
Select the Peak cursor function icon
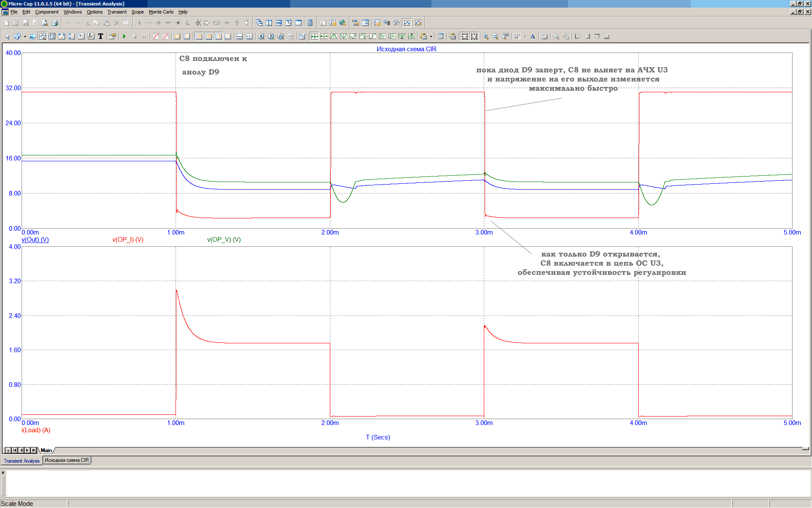click(x=334, y=36)
